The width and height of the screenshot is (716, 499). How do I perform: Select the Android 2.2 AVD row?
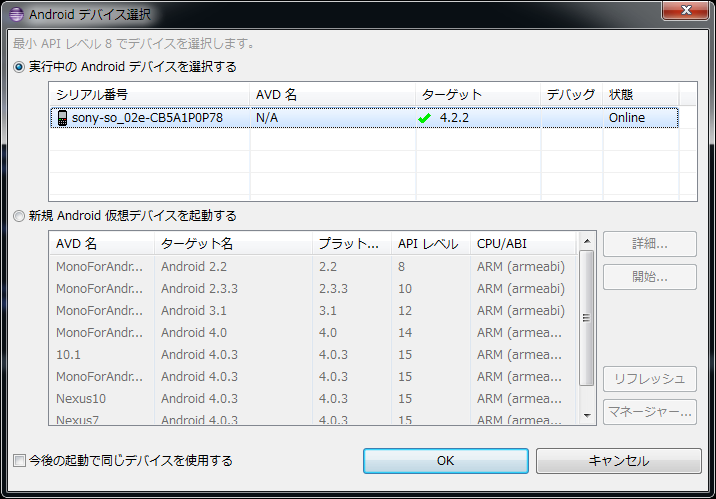(313, 267)
